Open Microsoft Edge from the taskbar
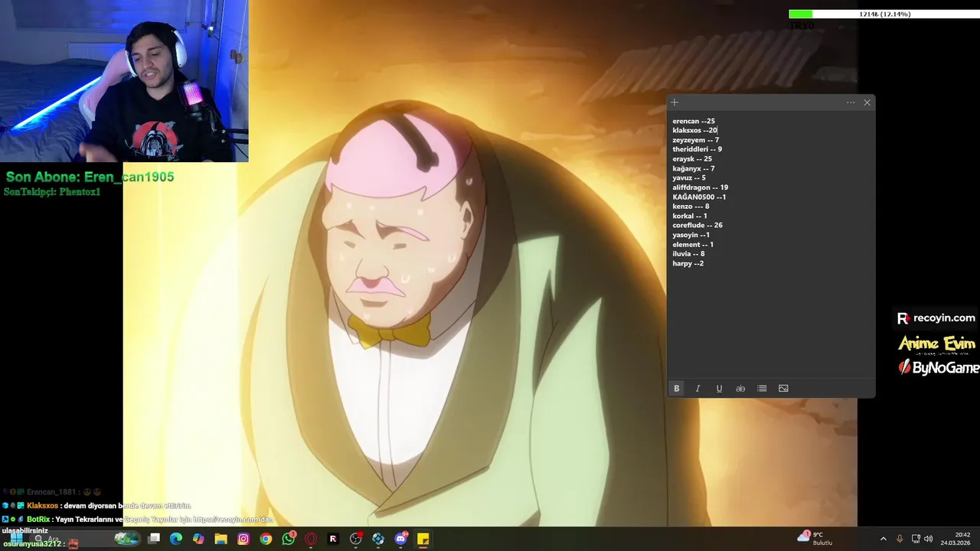 click(x=176, y=539)
